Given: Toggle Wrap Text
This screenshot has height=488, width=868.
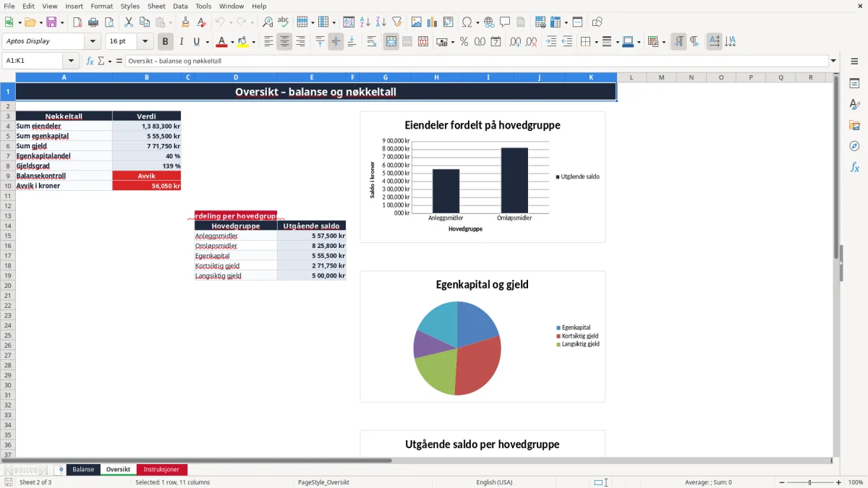Looking at the screenshot, I should click(372, 42).
